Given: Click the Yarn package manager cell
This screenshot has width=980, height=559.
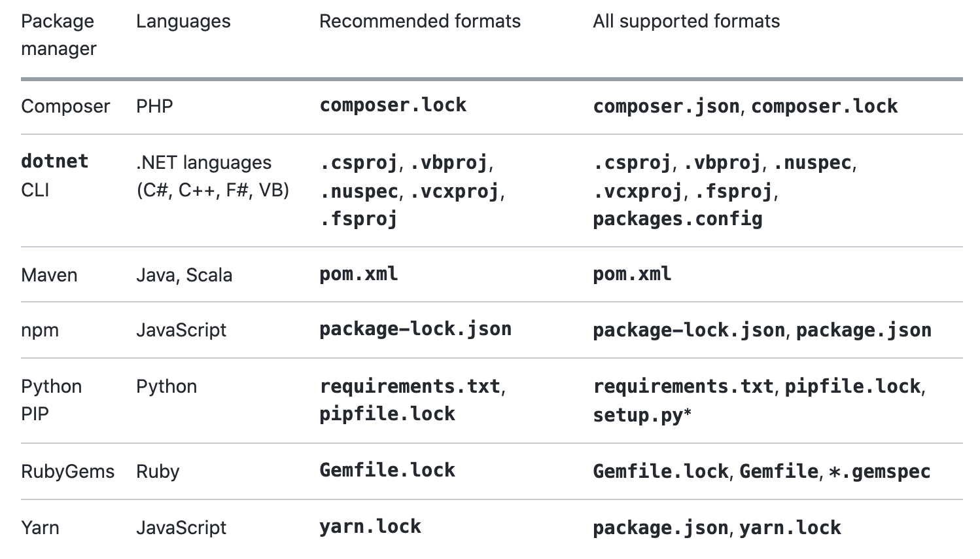Looking at the screenshot, I should click(40, 528).
